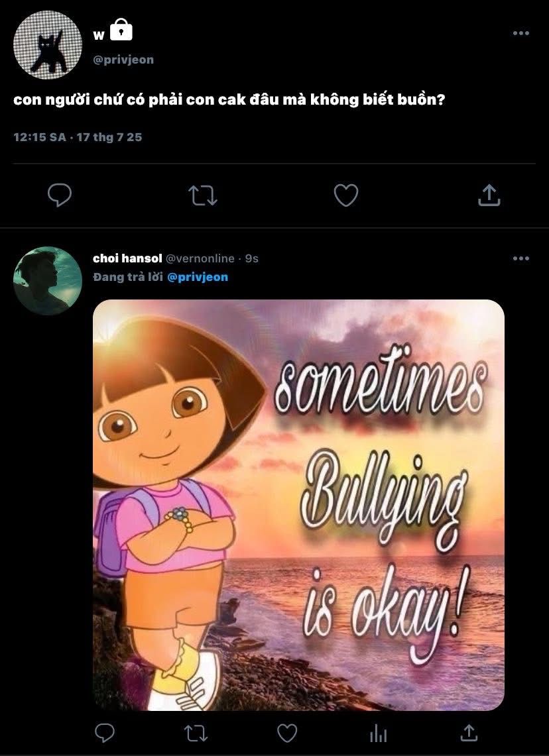
Task: Retweet the main tweet by privjeon
Action: pos(203,195)
